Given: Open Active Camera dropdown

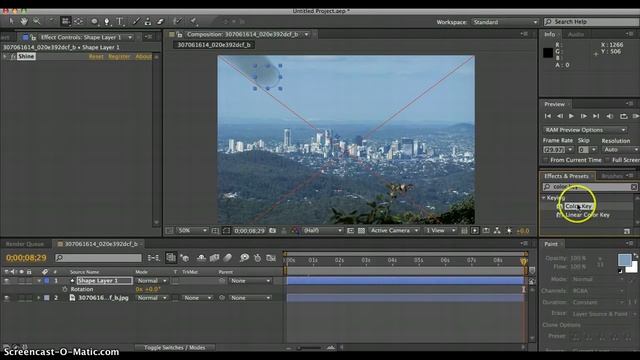Looking at the screenshot, I should point(394,231).
